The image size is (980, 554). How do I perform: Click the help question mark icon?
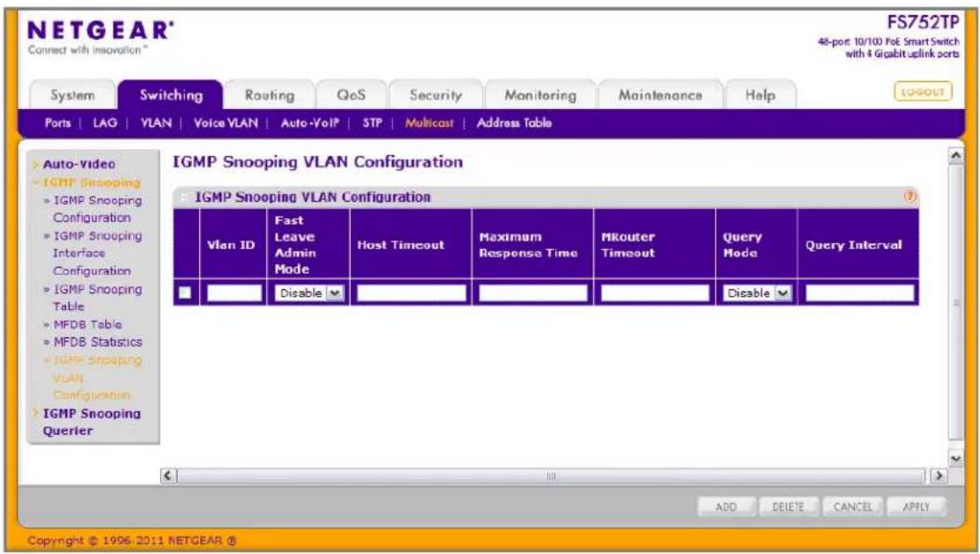pyautogui.click(x=910, y=196)
